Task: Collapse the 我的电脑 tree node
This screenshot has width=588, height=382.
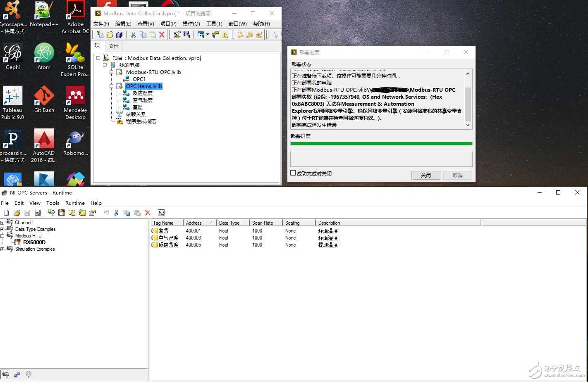Action: (x=105, y=65)
